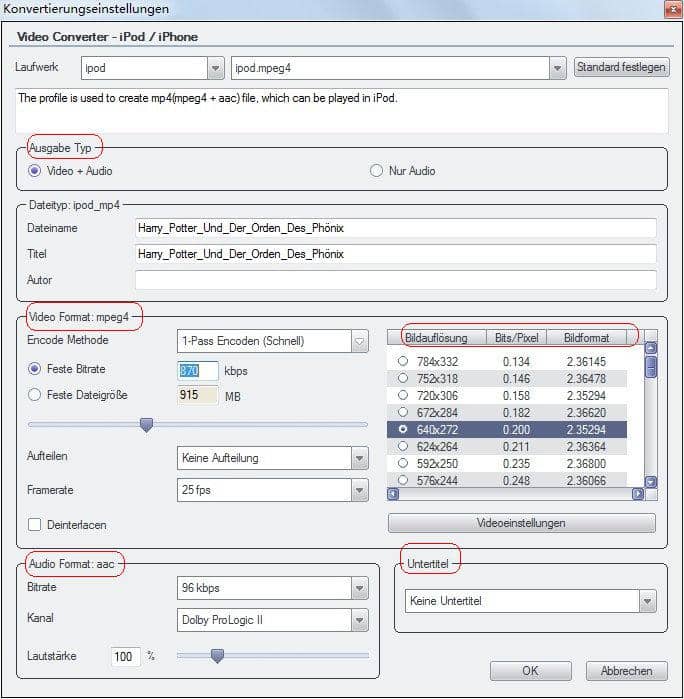Viewport: 684px width, 699px height.
Task: Click the video bitrate slider handle
Action: [x=146, y=425]
